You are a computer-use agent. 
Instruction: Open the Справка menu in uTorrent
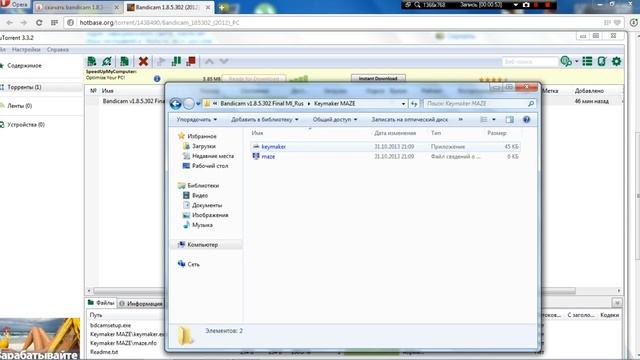[x=58, y=50]
